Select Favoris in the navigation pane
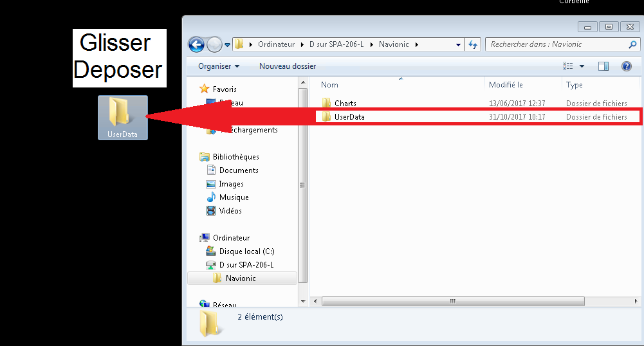 (225, 89)
